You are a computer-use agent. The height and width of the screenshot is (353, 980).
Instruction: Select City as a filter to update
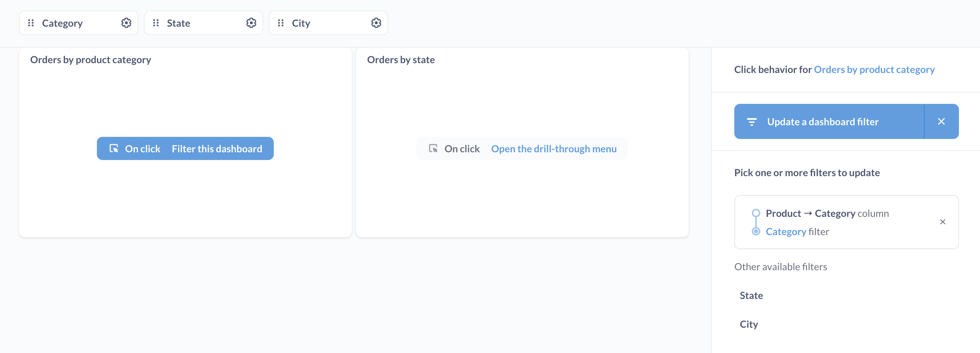tap(748, 324)
